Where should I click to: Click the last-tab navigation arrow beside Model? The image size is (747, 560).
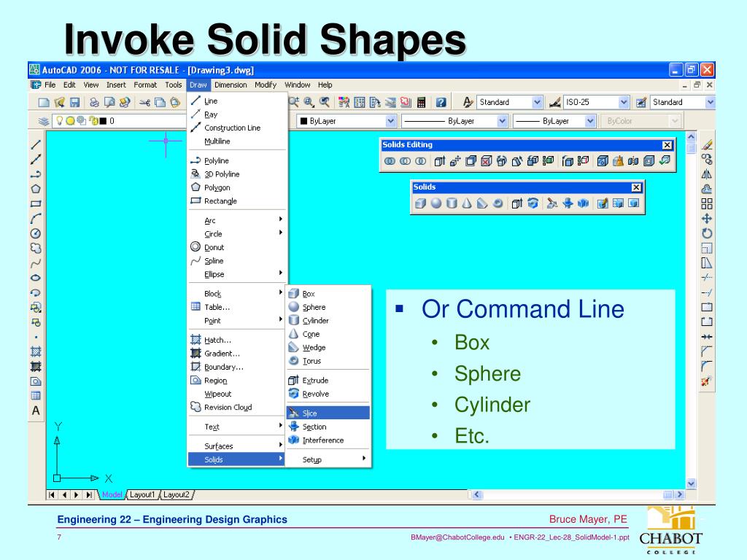pyautogui.click(x=89, y=495)
